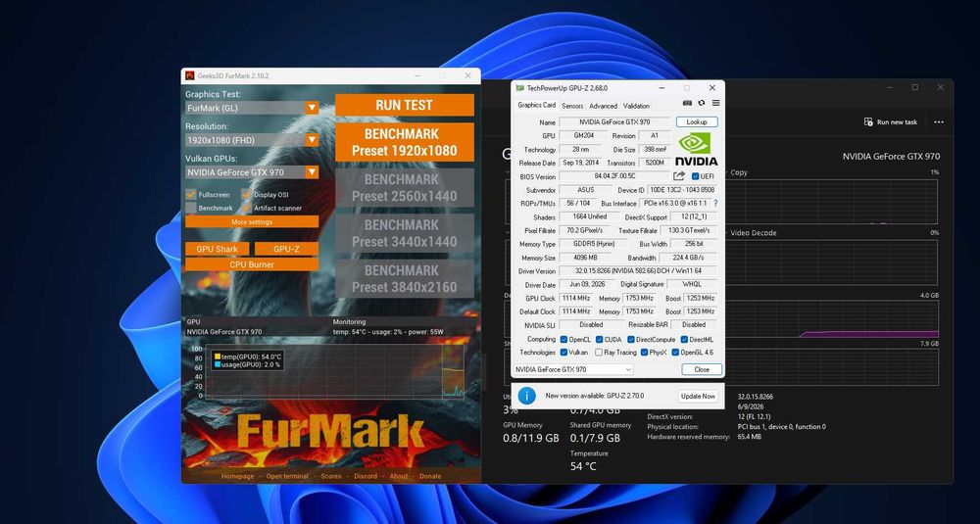980x524 pixels.
Task: Click the FurMark title bar app icon
Action: pos(190,75)
